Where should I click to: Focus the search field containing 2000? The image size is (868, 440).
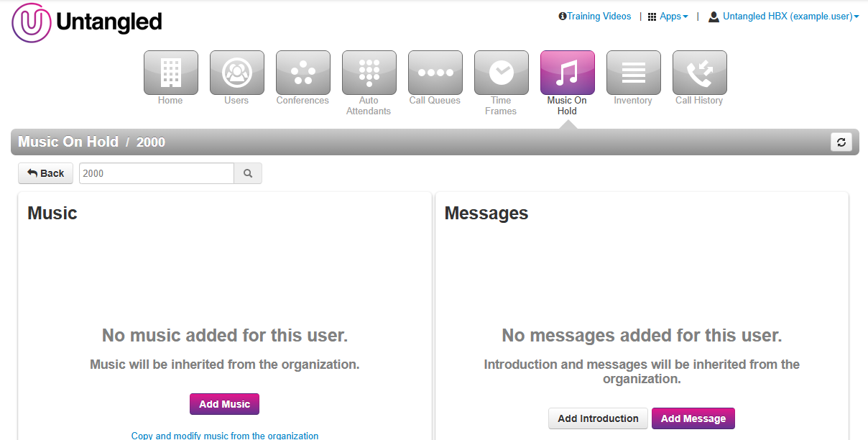pyautogui.click(x=156, y=173)
